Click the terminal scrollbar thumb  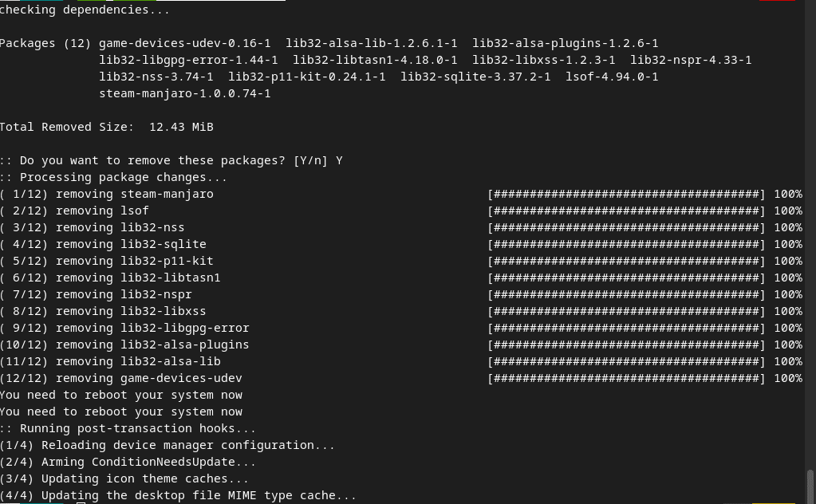(810, 486)
